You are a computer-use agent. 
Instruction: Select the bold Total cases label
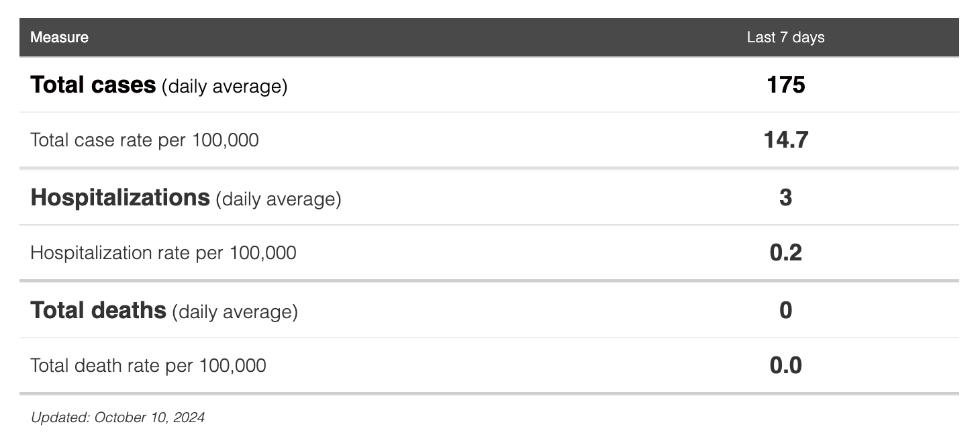[x=93, y=85]
